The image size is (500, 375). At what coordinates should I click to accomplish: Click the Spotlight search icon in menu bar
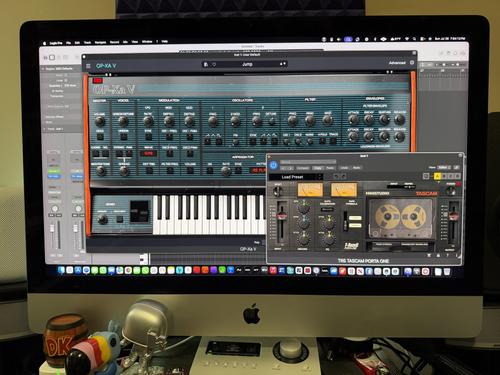pyautogui.click(x=414, y=39)
